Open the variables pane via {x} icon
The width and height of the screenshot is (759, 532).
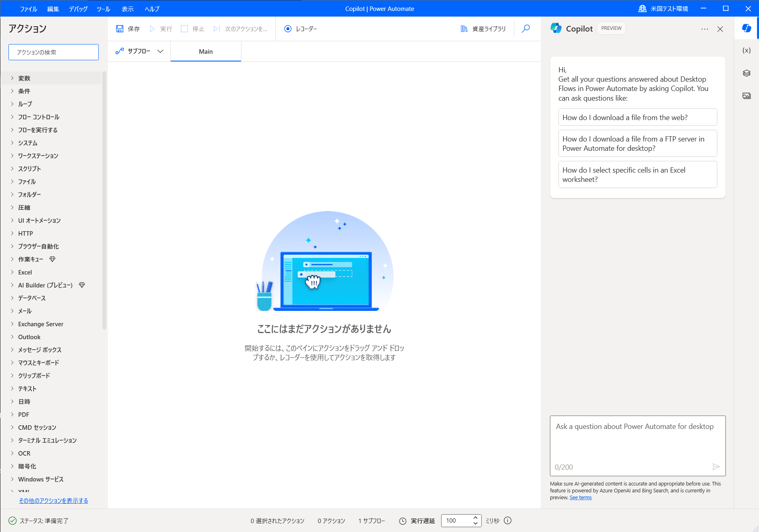coord(746,50)
